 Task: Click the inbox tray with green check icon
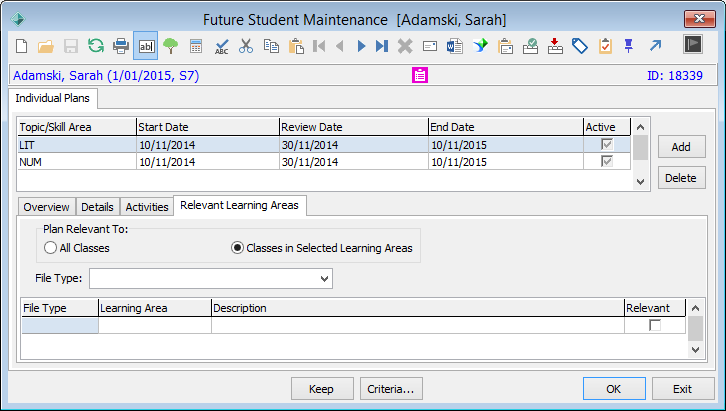[x=531, y=46]
